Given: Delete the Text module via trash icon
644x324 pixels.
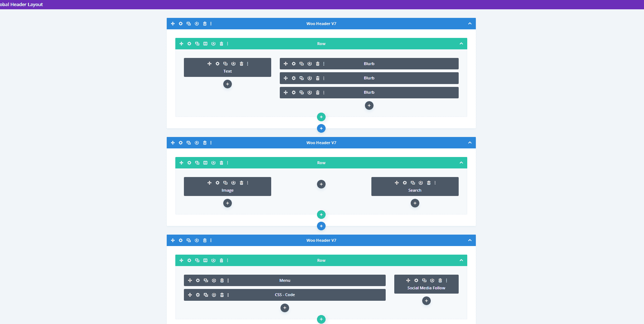Looking at the screenshot, I should click(x=241, y=64).
